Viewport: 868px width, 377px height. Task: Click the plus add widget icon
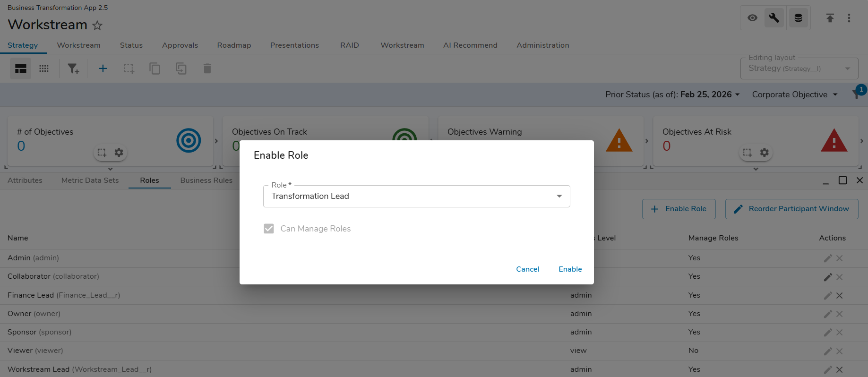tap(103, 69)
